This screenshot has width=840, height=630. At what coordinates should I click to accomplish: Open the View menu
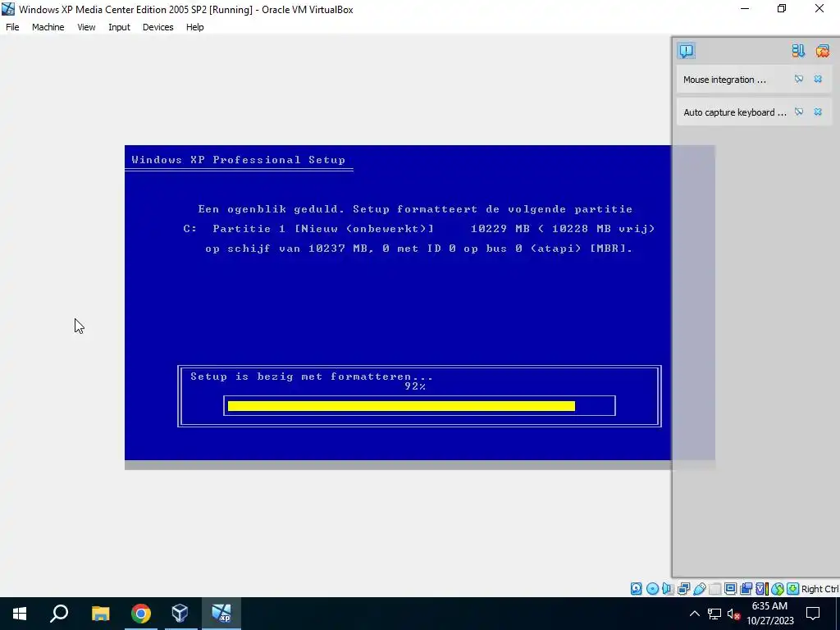click(x=86, y=27)
